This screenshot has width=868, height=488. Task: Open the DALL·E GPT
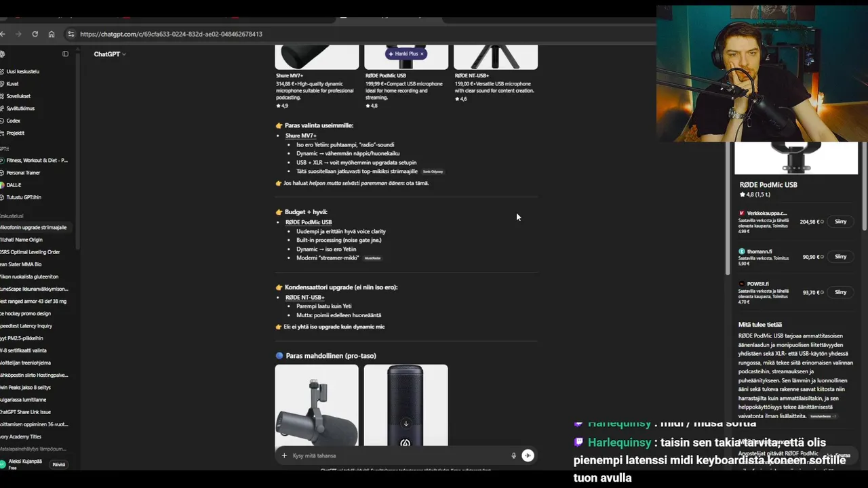click(14, 185)
